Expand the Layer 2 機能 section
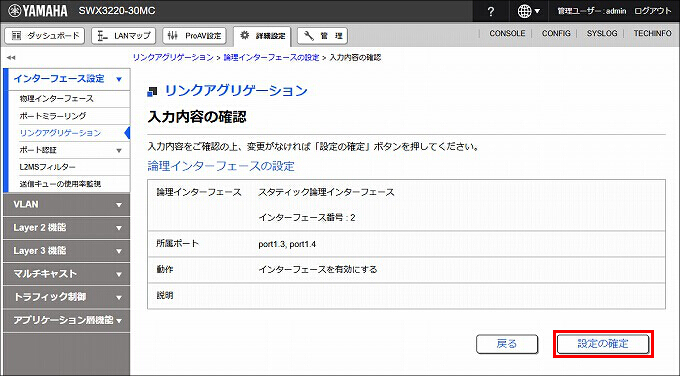The image size is (680, 376). (66, 228)
